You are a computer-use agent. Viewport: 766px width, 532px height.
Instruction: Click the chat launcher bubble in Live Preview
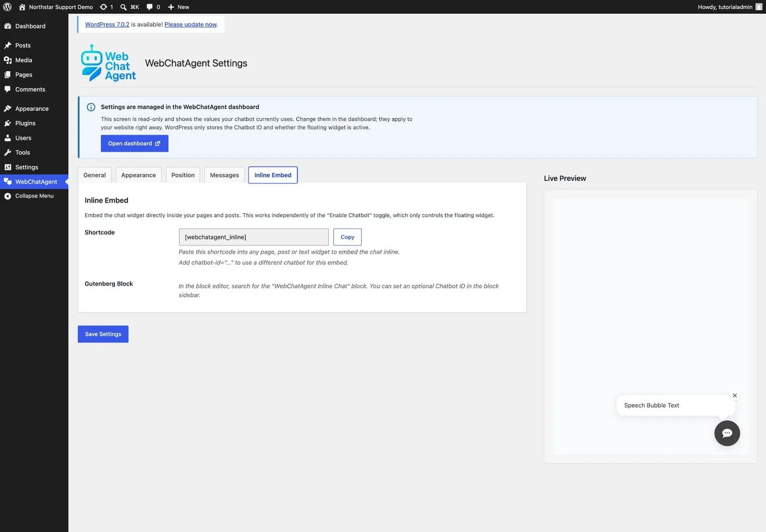(x=727, y=433)
